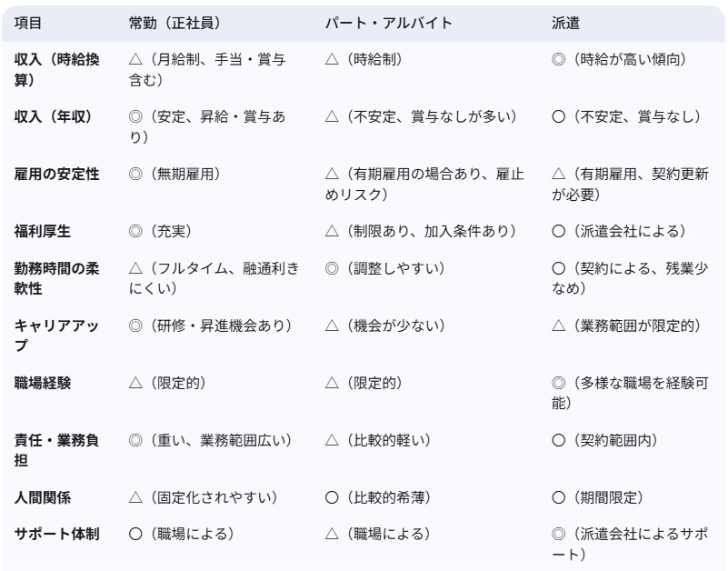Click the triangle icon beside 機会が少ない
Image resolution: width=728 pixels, height=571 pixels.
pyautogui.click(x=332, y=326)
